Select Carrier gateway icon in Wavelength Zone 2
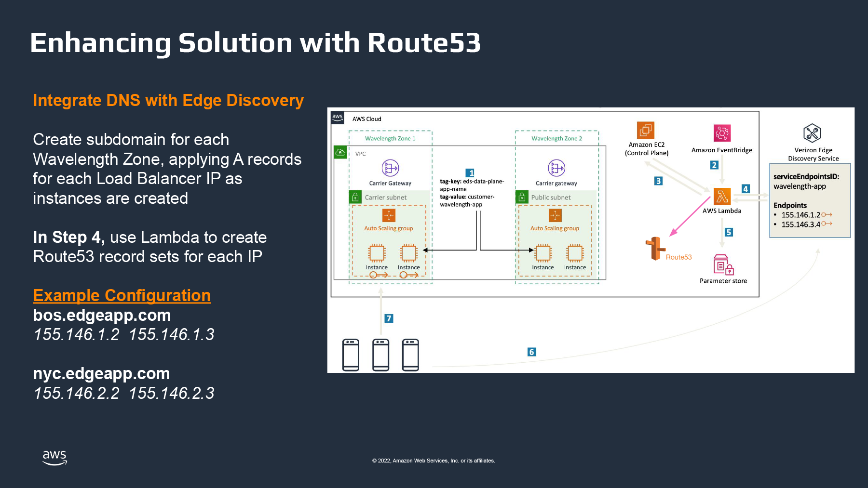The height and width of the screenshot is (488, 868). pyautogui.click(x=556, y=168)
